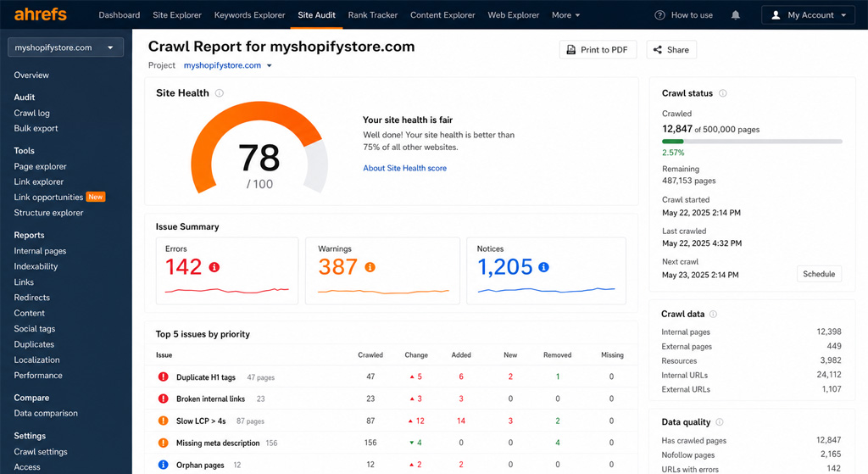This screenshot has width=868, height=474.
Task: Open the Content Explorer tab
Action: (x=442, y=15)
